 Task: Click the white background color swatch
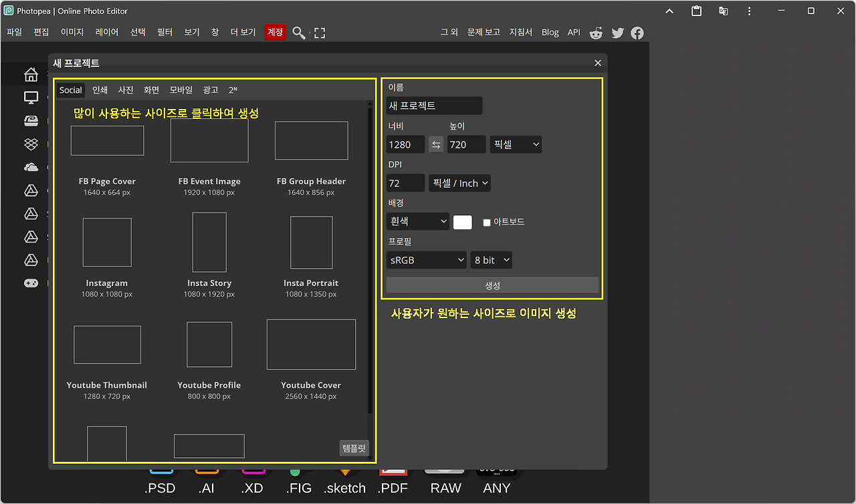tap(463, 223)
